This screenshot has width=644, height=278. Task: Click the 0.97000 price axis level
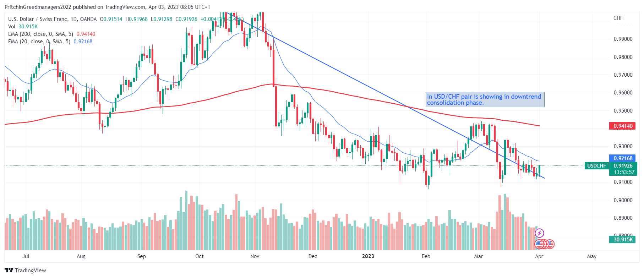coord(623,75)
